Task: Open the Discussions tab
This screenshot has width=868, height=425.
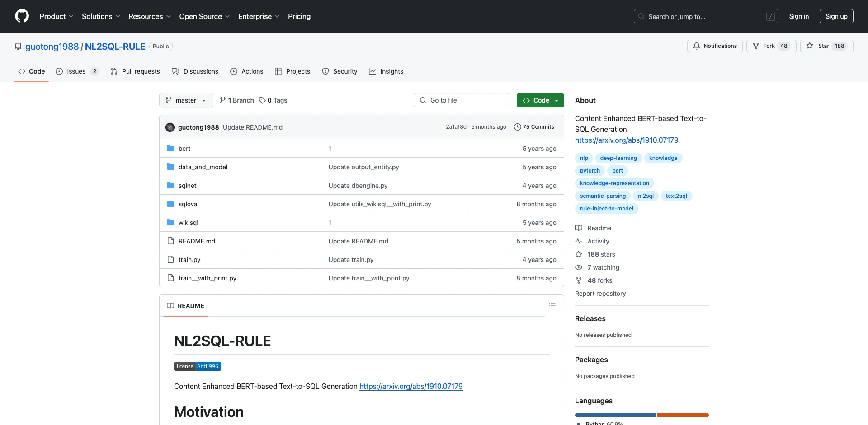Action: pyautogui.click(x=195, y=71)
